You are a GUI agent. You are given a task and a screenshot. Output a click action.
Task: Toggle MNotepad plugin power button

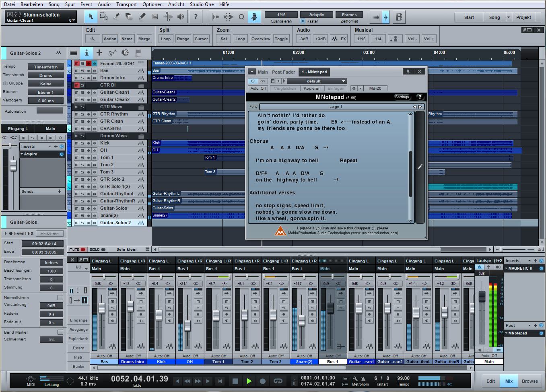tap(253, 81)
